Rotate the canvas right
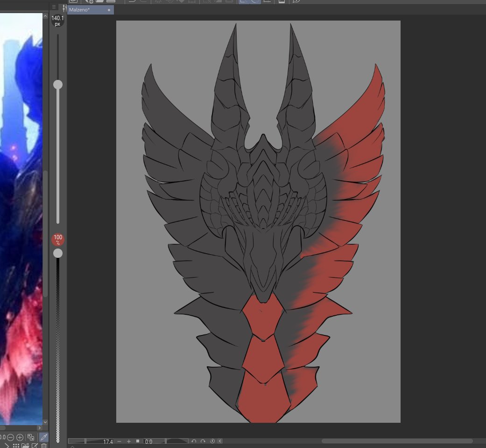This screenshot has width=486, height=448. click(203, 441)
